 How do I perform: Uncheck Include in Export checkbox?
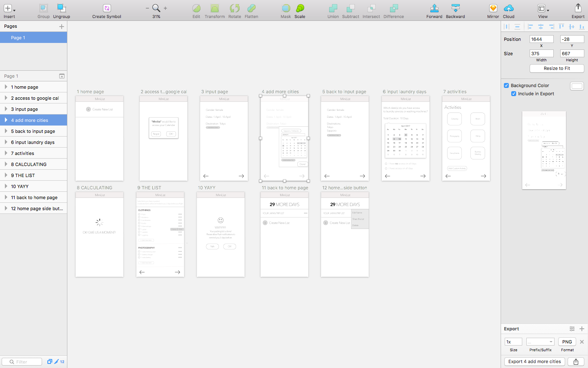click(514, 94)
